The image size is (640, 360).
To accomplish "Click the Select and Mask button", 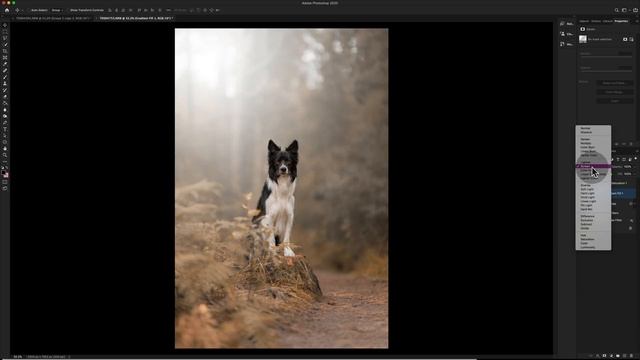I will [x=614, y=83].
